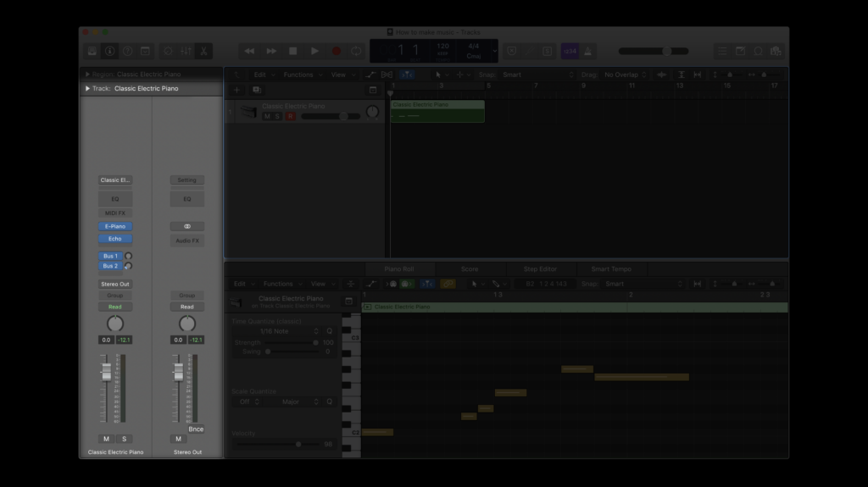Click the Duplicate Track button
This screenshot has width=868, height=487.
[x=257, y=90]
